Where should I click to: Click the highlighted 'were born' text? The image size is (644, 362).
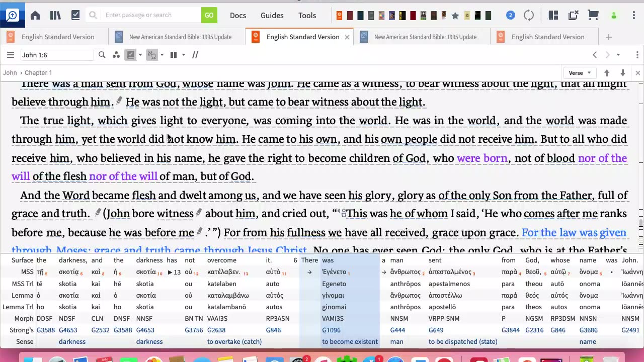pyautogui.click(x=482, y=158)
